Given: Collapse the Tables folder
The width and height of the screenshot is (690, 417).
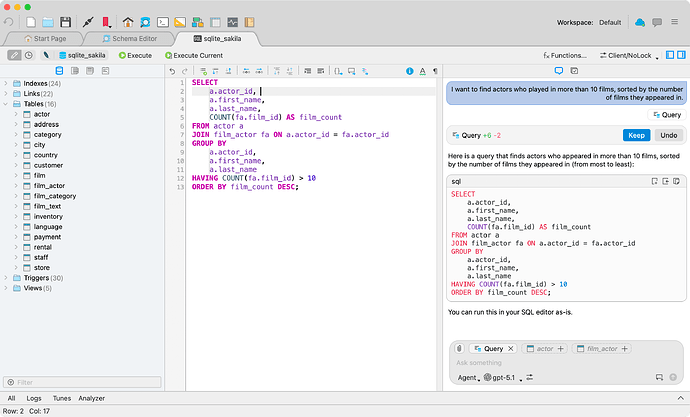Looking at the screenshot, I should (6, 104).
